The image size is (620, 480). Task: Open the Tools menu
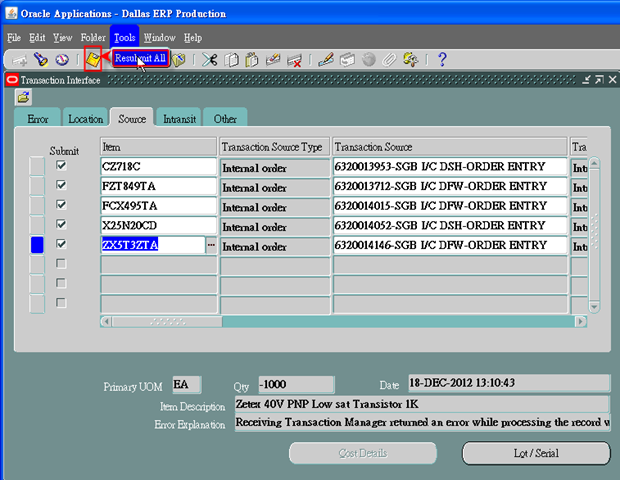coord(125,38)
